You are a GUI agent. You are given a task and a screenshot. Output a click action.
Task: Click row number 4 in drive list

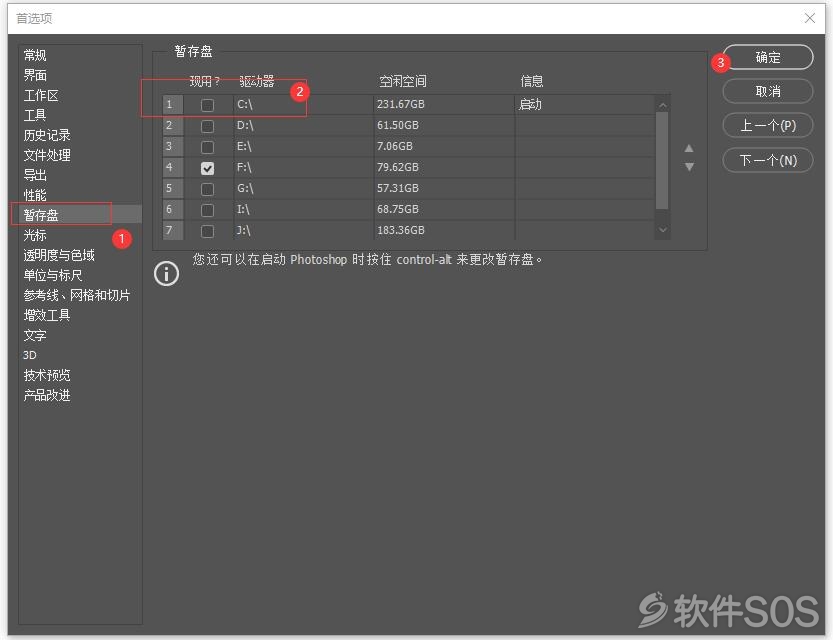[x=173, y=167]
